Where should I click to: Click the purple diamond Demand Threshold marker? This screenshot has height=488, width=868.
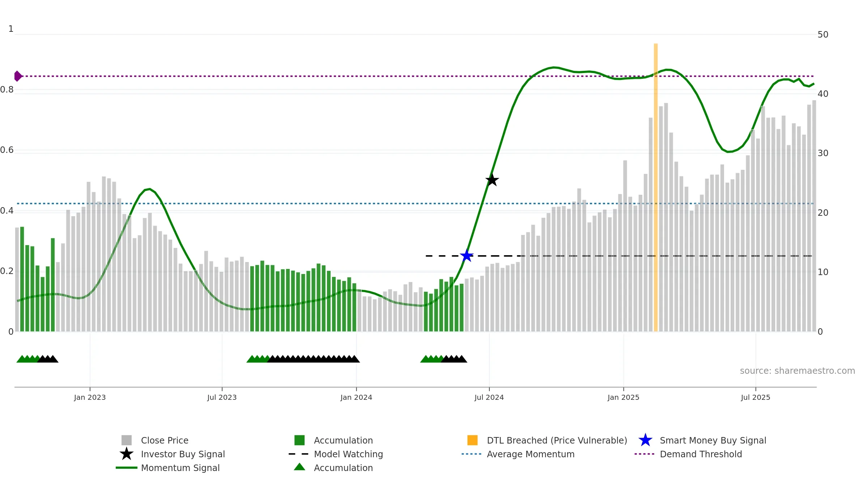[18, 76]
